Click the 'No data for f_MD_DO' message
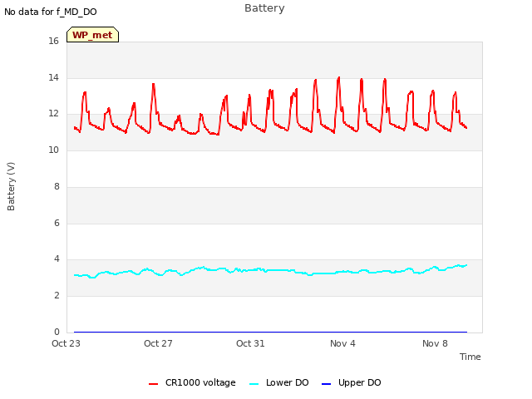Screen dimensions: 532x399 pos(51,12)
